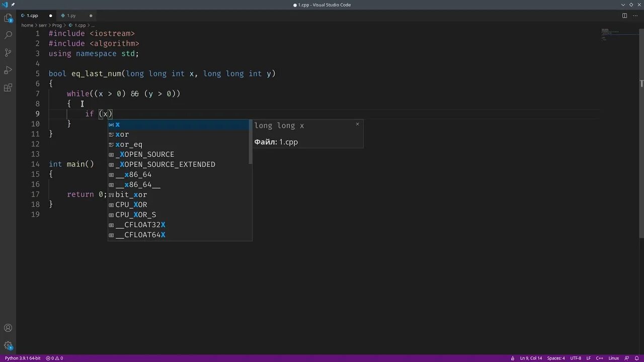The height and width of the screenshot is (362, 644).
Task: Click line number 14 in gutter
Action: 35,164
